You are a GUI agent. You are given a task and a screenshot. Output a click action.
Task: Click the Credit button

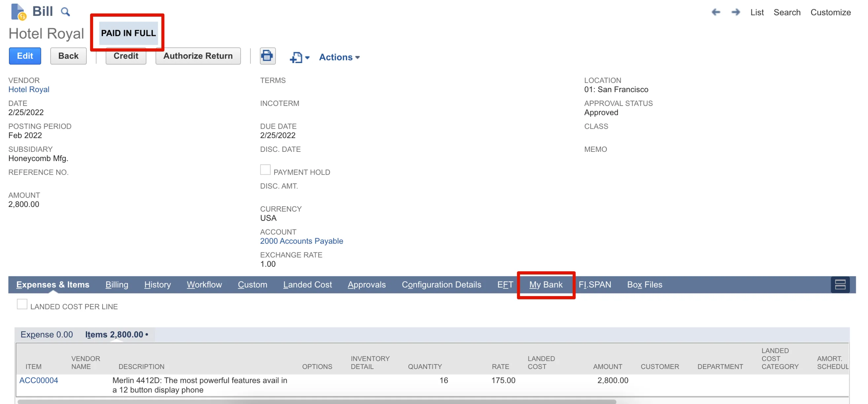[x=126, y=56]
